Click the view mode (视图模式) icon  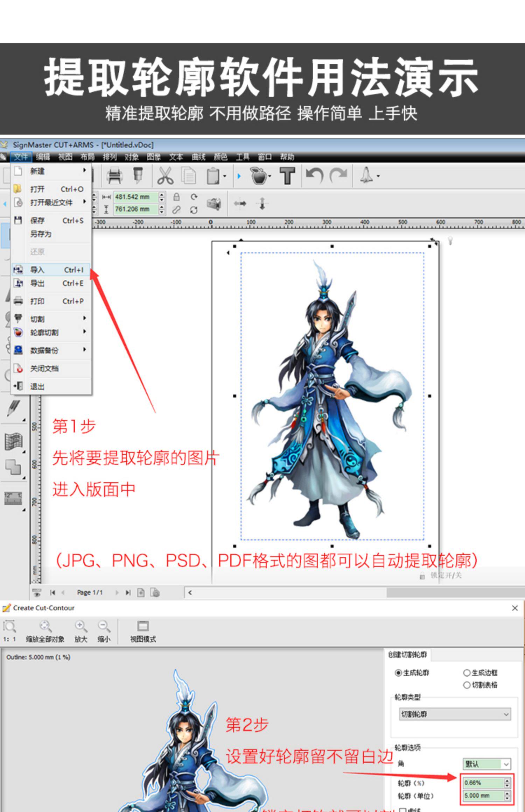click(x=143, y=631)
